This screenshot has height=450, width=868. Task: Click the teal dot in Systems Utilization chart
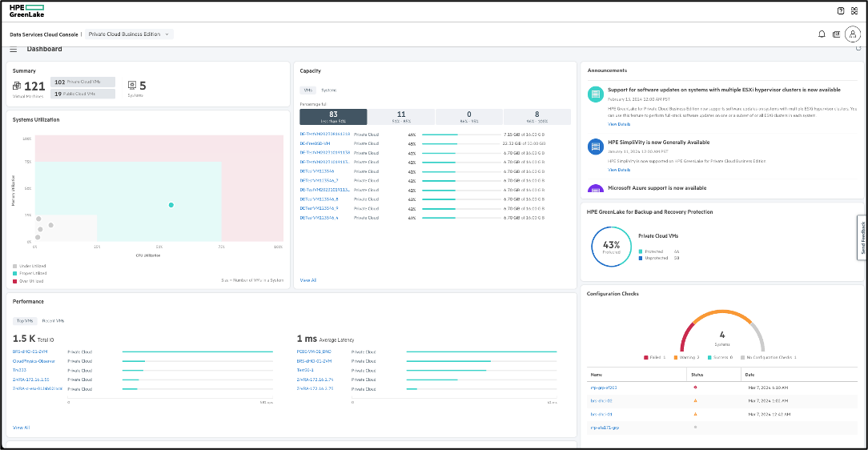[171, 205]
